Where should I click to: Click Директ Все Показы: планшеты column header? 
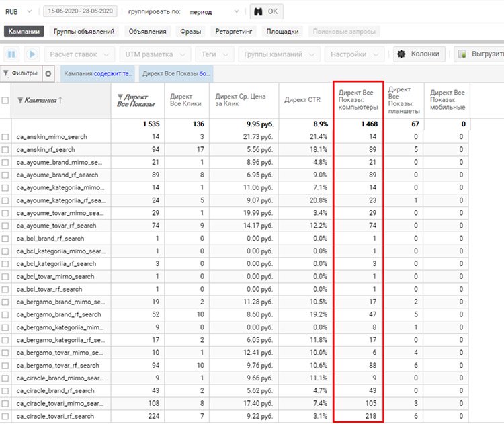(x=404, y=100)
